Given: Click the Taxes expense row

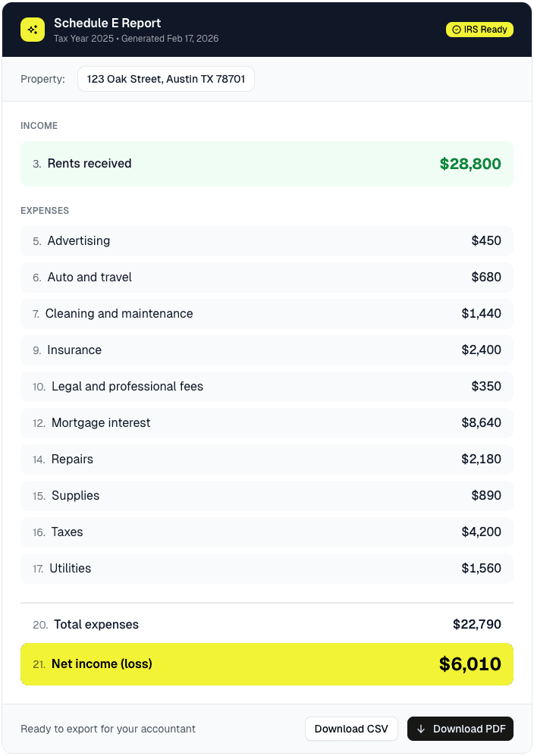Looking at the screenshot, I should [266, 532].
